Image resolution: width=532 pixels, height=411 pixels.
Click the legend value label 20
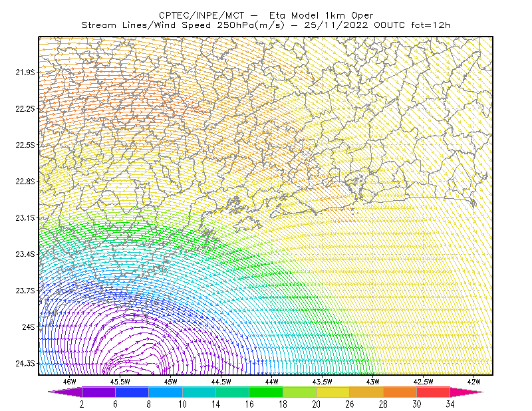coord(317,404)
